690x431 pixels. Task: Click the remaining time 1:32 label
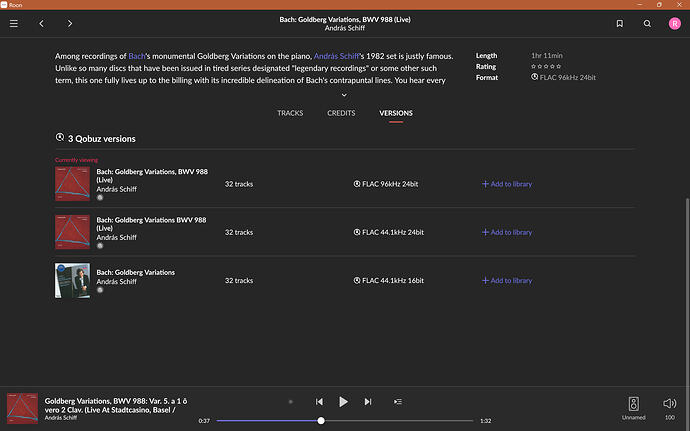pyautogui.click(x=485, y=421)
